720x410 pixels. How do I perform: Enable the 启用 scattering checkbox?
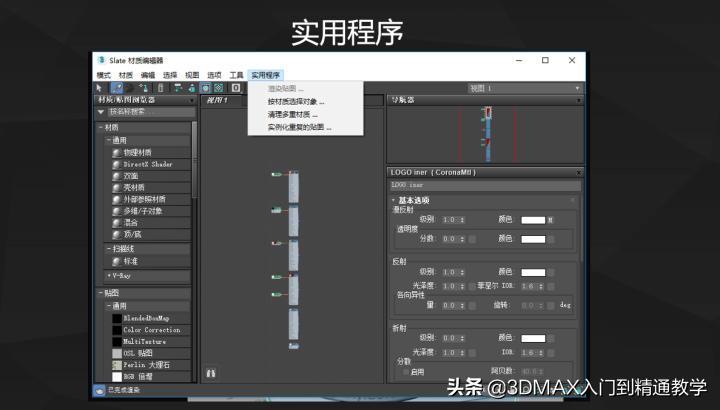(x=405, y=372)
